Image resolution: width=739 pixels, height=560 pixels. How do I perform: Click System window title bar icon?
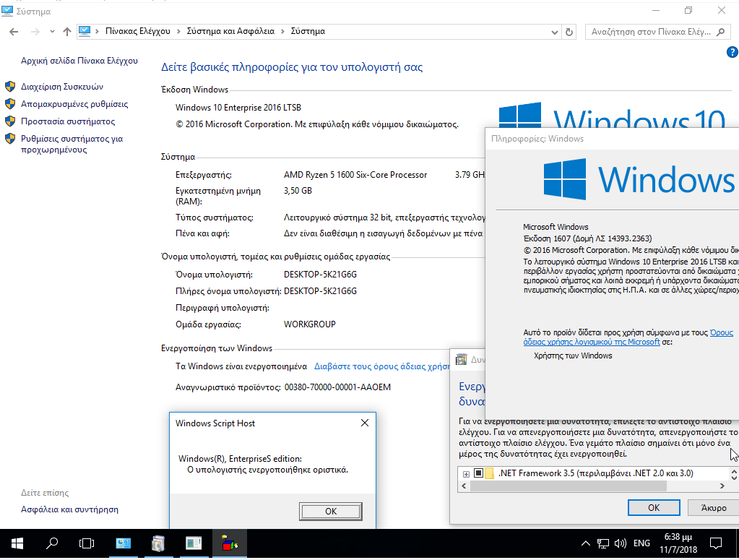(x=7, y=11)
